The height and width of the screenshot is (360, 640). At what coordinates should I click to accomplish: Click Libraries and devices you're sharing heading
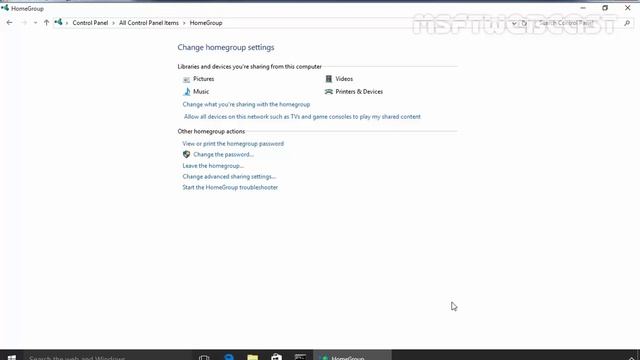tap(249, 67)
